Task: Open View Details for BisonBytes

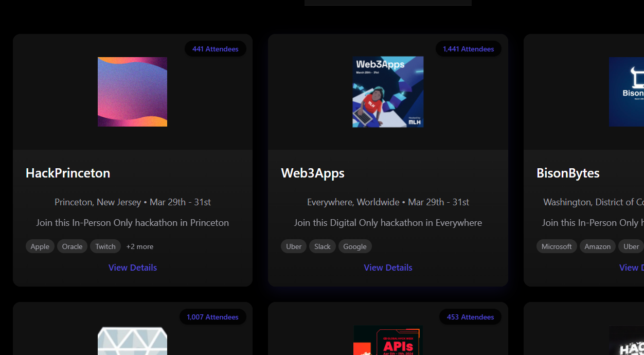Action: coord(631,268)
